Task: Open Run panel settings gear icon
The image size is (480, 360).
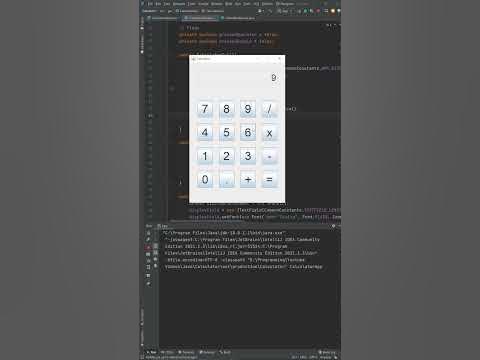Action: 333,226
